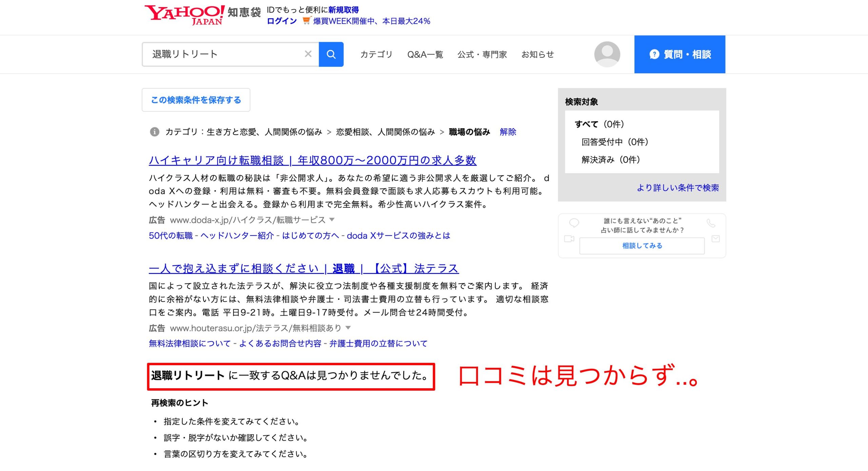Click www.houterasu.or.jp ad URL text
The image size is (868, 471).
tap(256, 328)
